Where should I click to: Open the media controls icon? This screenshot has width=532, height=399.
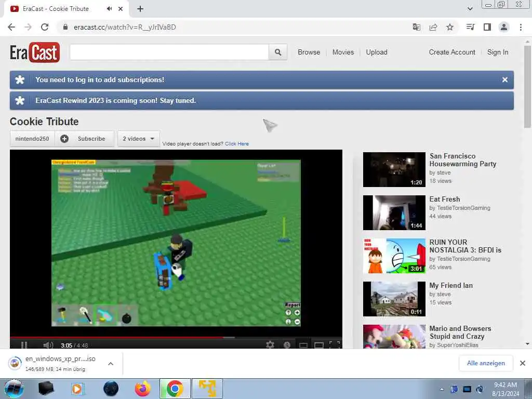coord(470,27)
